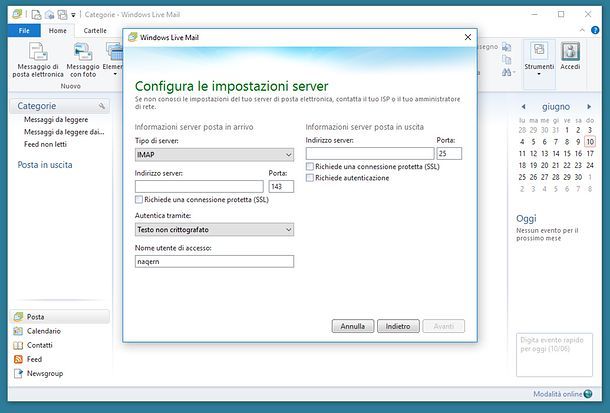Click incoming Indirizzo server field
610x413 pixels.
(x=199, y=186)
